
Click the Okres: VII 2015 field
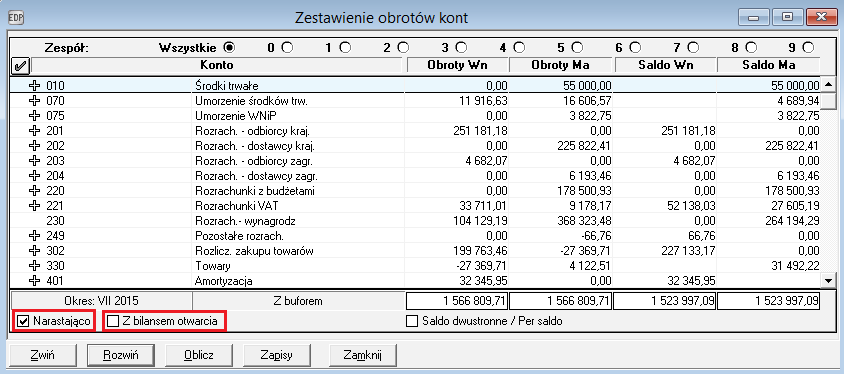click(x=102, y=301)
